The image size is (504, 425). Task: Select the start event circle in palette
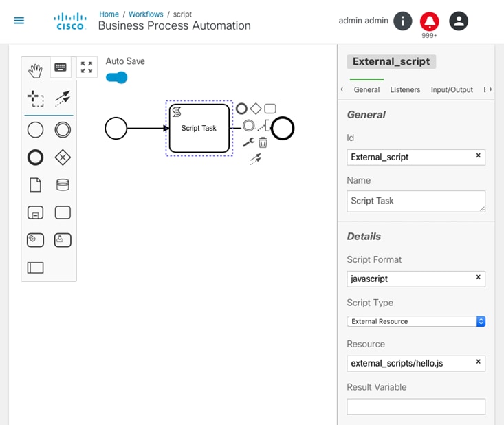pyautogui.click(x=35, y=130)
